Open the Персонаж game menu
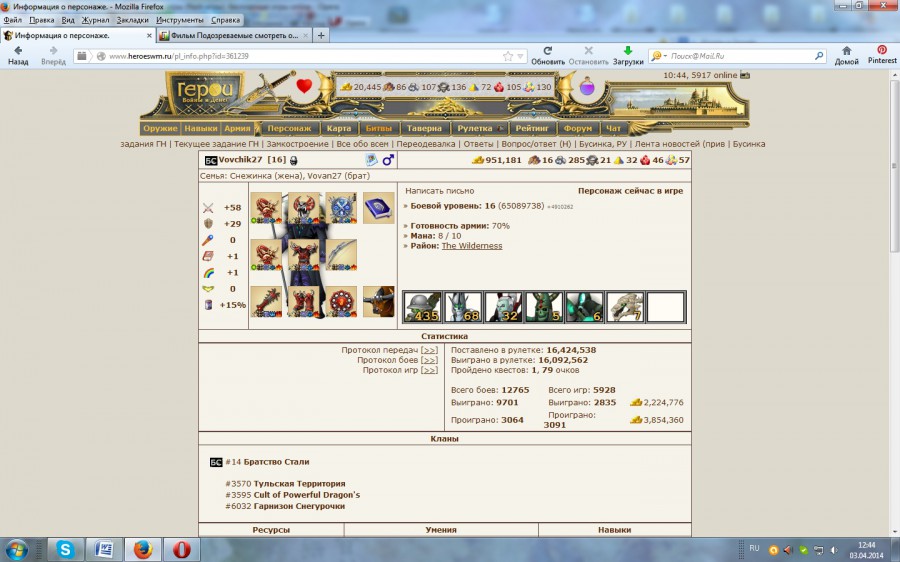900x562 pixels. click(289, 128)
